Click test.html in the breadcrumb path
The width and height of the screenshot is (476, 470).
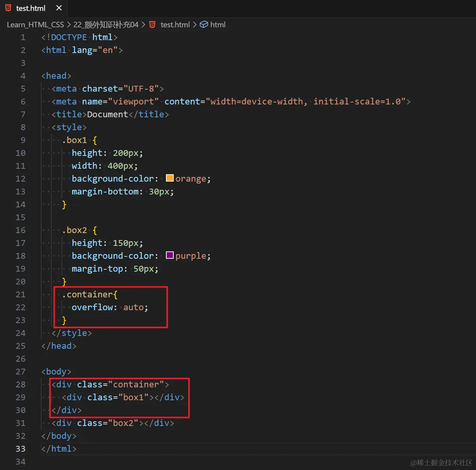[175, 25]
